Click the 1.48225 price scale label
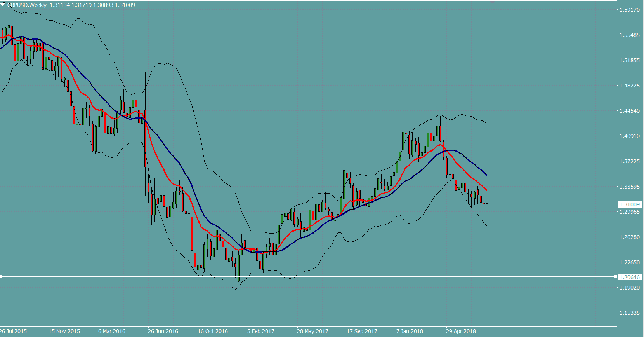 coord(629,86)
